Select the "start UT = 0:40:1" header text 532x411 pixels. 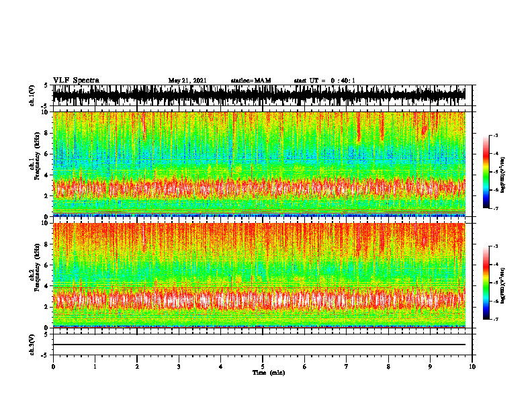click(324, 81)
